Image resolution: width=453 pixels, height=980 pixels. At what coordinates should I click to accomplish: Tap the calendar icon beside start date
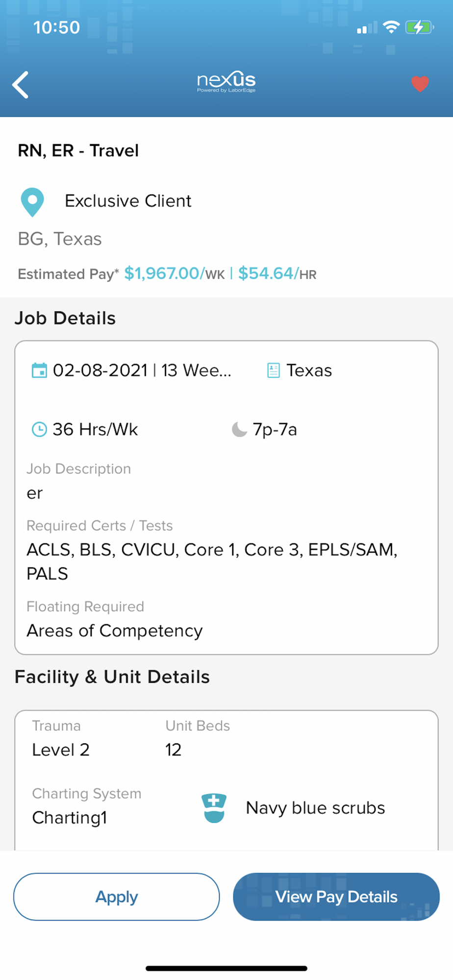[x=39, y=370]
